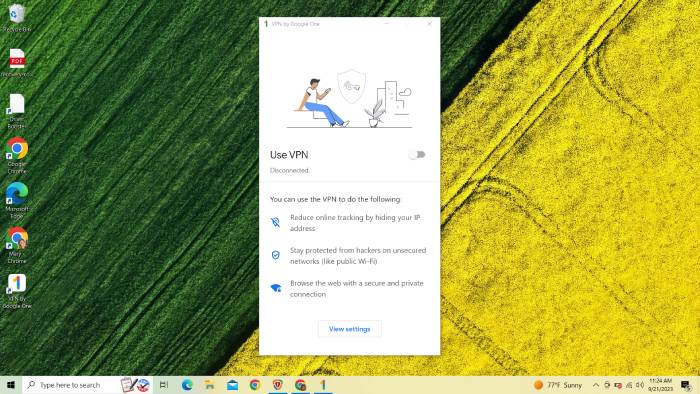The width and height of the screenshot is (700, 394).
Task: Click the VPN illustration with shield and key
Action: (350, 98)
